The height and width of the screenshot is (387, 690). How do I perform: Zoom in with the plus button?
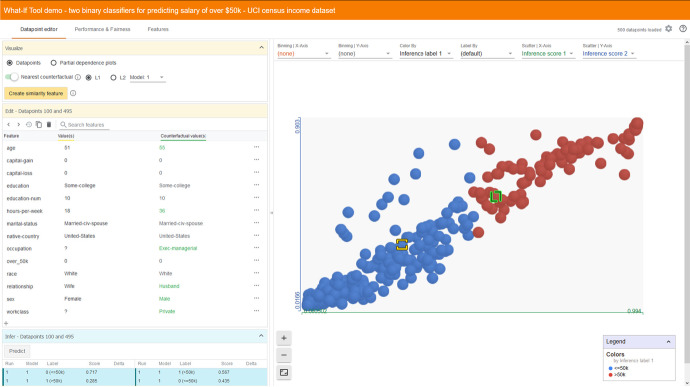tap(284, 338)
